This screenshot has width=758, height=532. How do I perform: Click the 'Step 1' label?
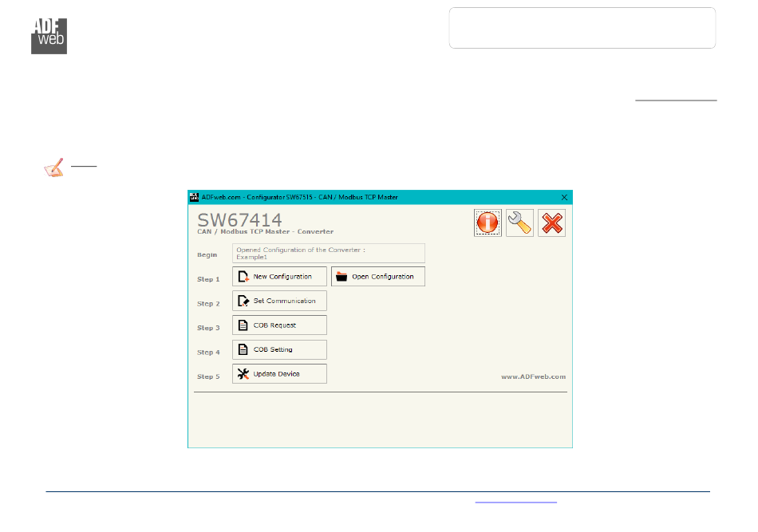click(208, 279)
